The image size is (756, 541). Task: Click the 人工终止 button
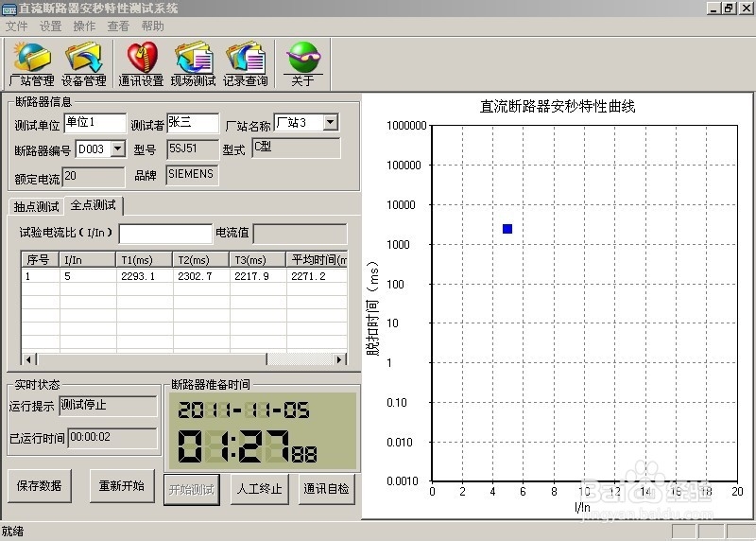click(x=259, y=489)
